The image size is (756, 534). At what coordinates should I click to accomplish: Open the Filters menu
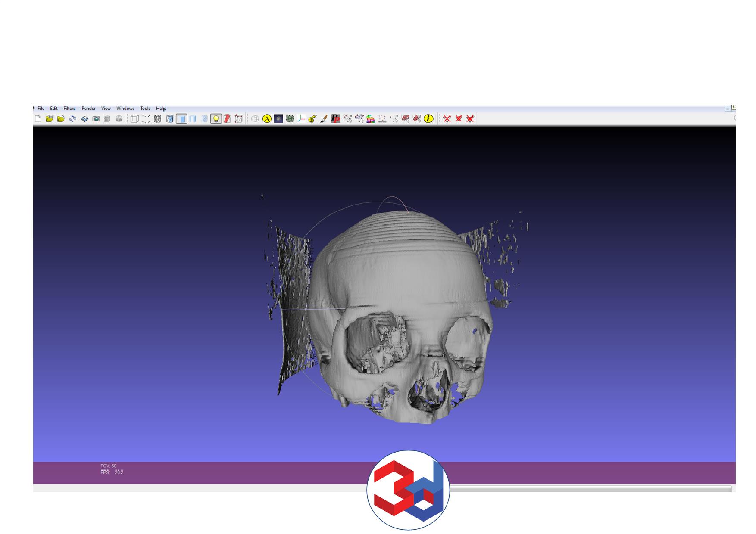coord(69,109)
